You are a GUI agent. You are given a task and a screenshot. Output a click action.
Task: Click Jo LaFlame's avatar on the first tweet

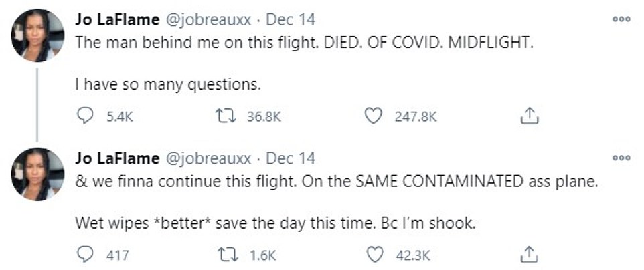click(37, 35)
